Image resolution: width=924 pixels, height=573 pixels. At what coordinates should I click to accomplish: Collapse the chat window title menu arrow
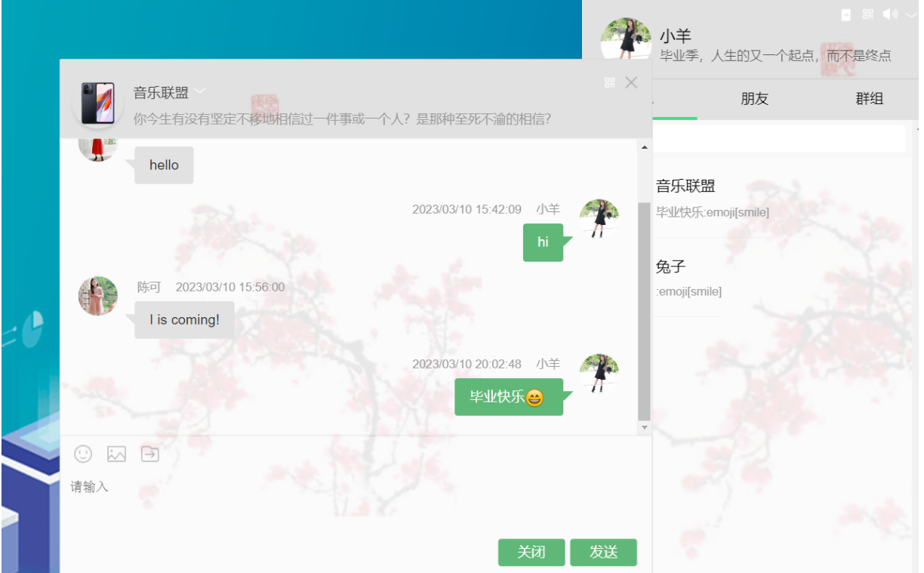(199, 91)
